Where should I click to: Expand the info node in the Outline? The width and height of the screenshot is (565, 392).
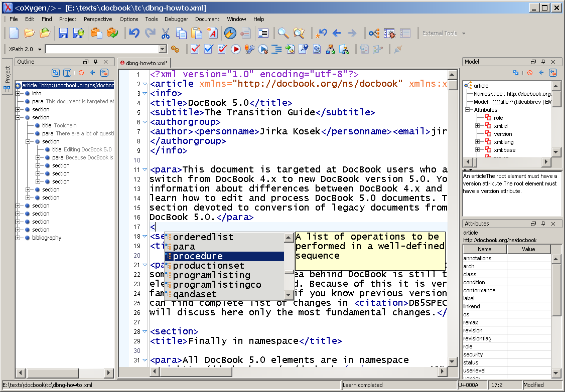tap(19, 93)
